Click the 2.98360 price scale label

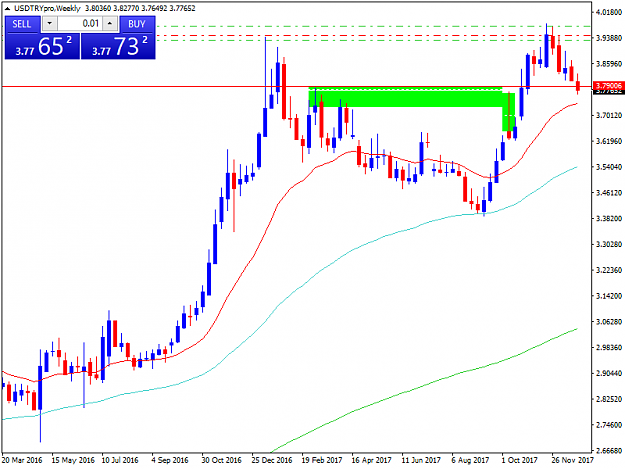[609, 347]
